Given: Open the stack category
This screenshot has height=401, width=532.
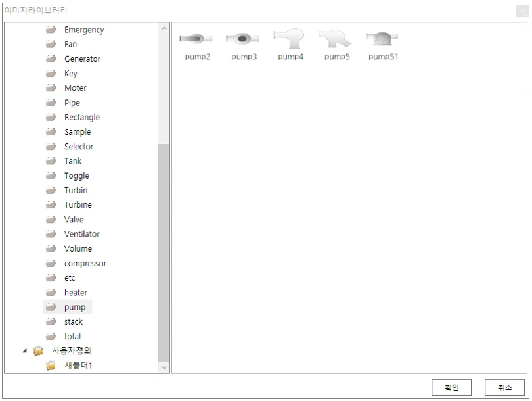Looking at the screenshot, I should pos(74,321).
